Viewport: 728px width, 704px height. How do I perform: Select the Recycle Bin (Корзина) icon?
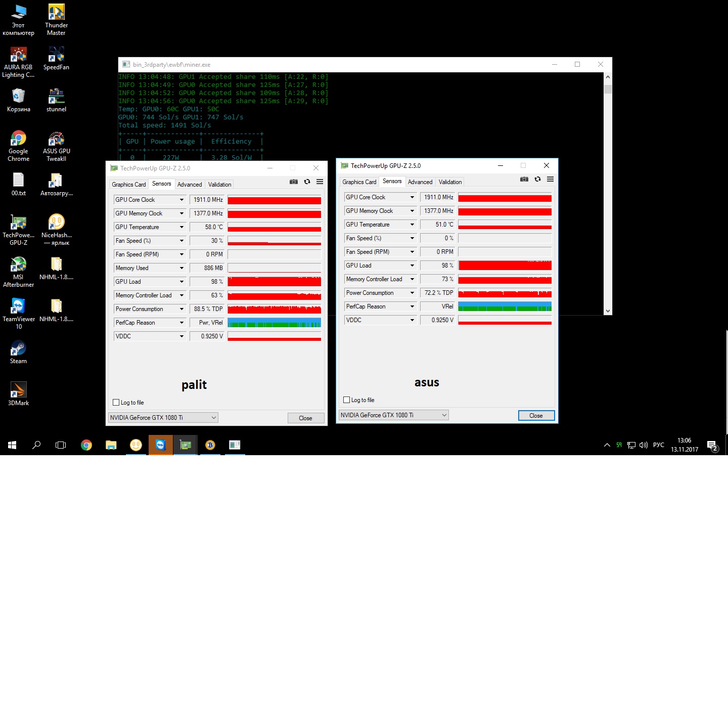(18, 100)
